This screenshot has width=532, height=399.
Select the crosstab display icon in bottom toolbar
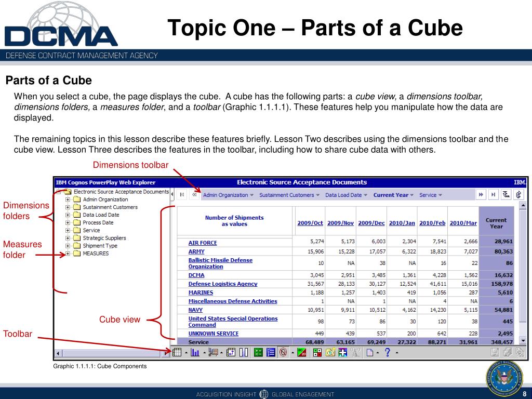coord(177,353)
